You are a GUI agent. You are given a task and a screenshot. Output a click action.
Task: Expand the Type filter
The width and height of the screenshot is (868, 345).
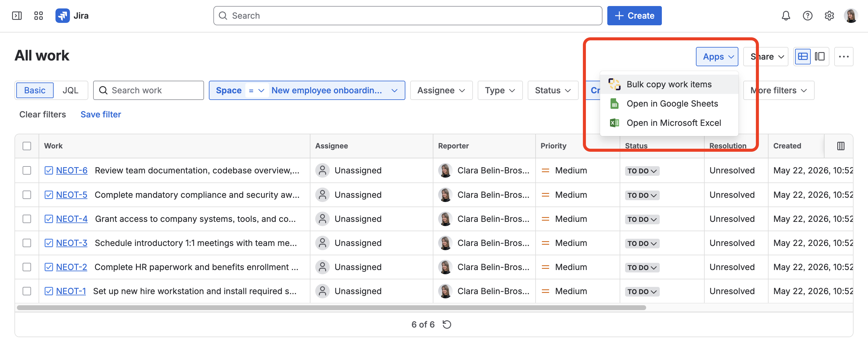point(500,90)
